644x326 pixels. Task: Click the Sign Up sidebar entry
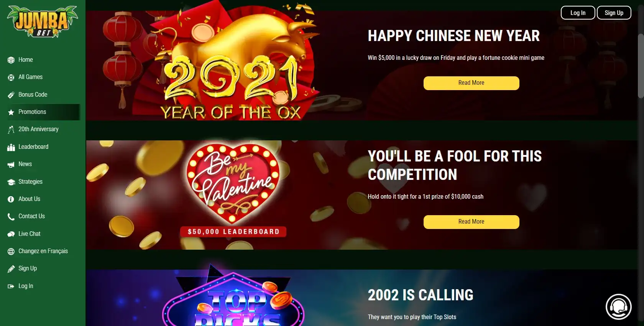pyautogui.click(x=28, y=268)
